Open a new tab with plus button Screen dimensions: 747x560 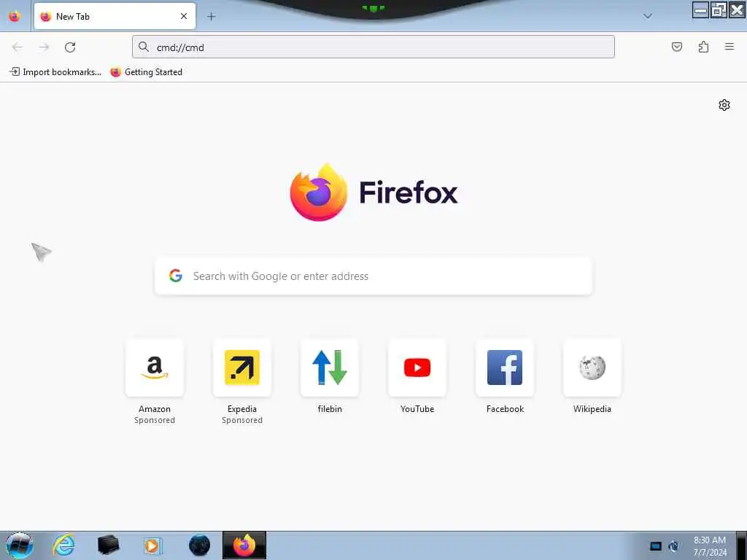tap(211, 17)
